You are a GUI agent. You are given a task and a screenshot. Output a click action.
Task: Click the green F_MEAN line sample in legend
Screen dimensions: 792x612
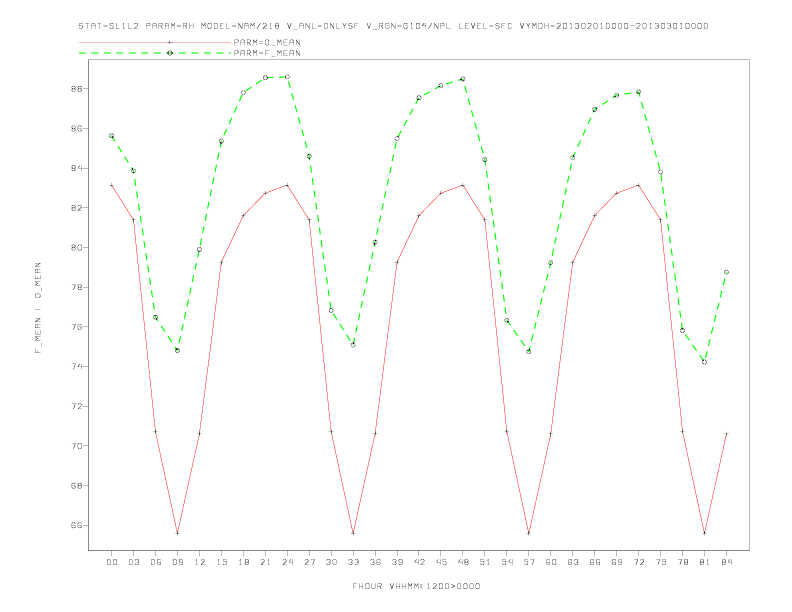pos(155,53)
